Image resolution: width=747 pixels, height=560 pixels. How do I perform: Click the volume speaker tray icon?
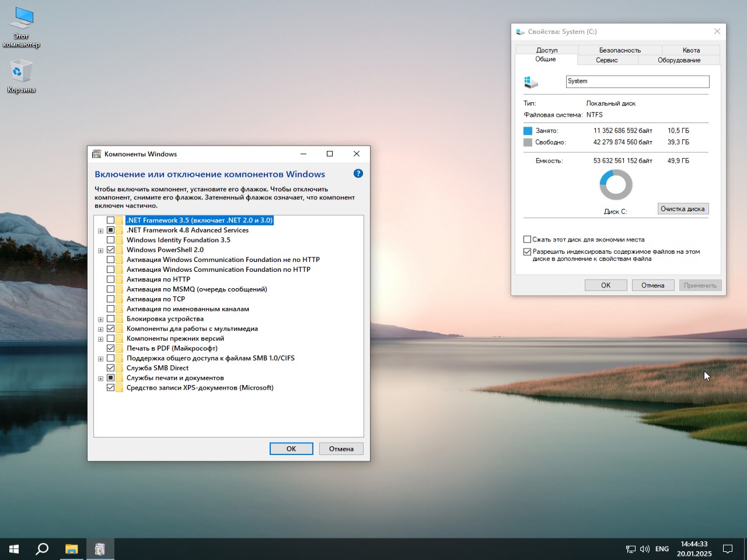click(645, 549)
